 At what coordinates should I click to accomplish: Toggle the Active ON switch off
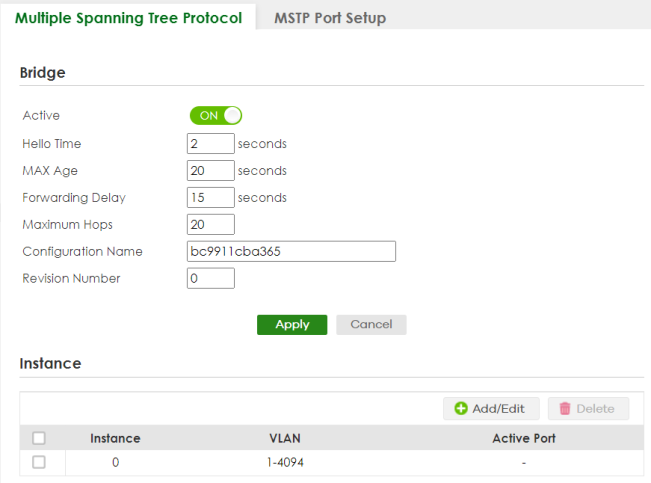click(216, 115)
